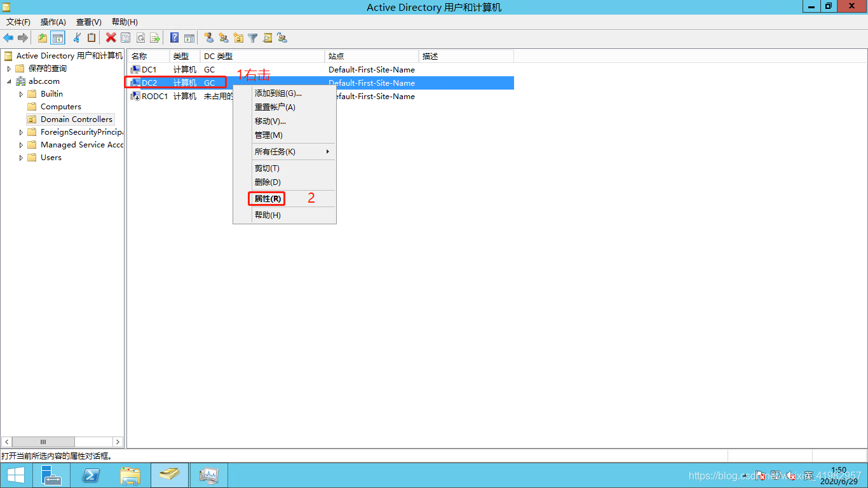
Task: Click the grey forward arrow in toolbar
Action: point(23,38)
